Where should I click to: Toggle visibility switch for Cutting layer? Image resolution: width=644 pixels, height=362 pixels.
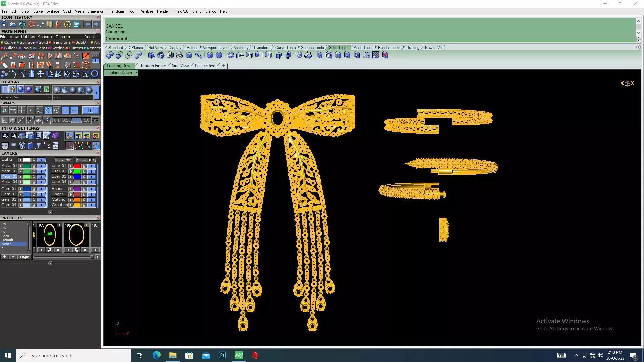pyautogui.click(x=92, y=200)
